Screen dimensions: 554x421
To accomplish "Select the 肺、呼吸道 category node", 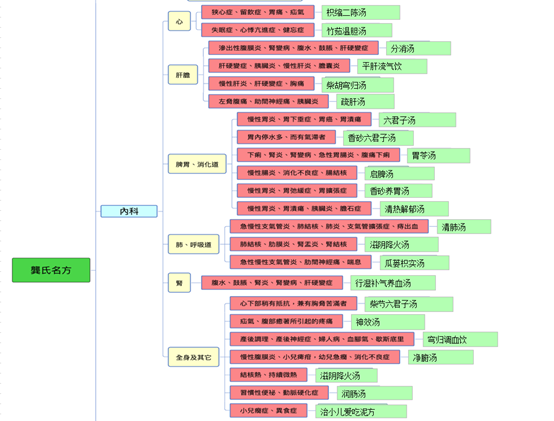I will tap(194, 244).
